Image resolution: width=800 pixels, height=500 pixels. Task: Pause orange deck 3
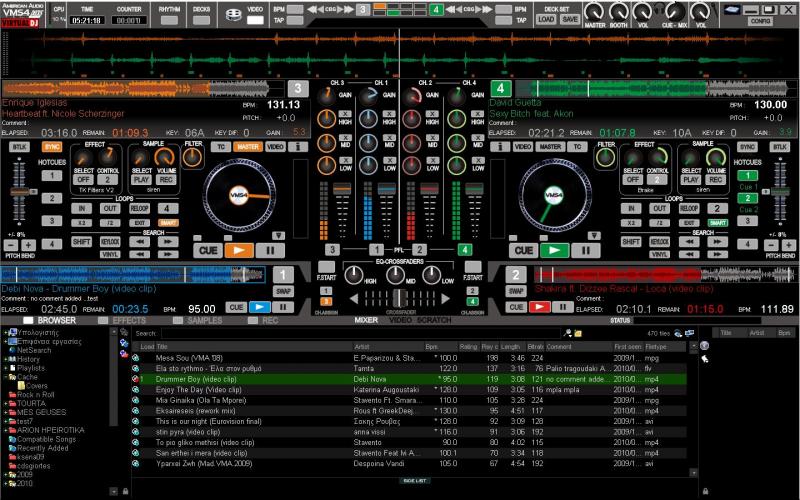pyautogui.click(x=270, y=250)
